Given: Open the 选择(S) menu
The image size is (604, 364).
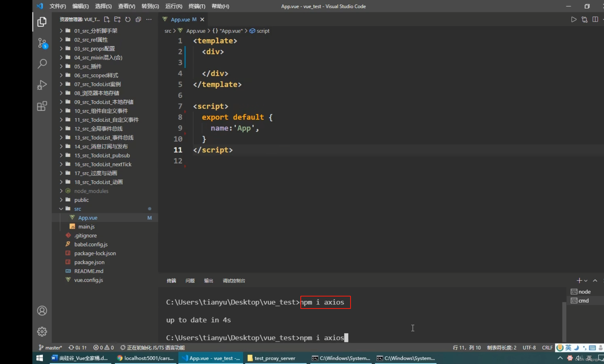Looking at the screenshot, I should click(103, 6).
